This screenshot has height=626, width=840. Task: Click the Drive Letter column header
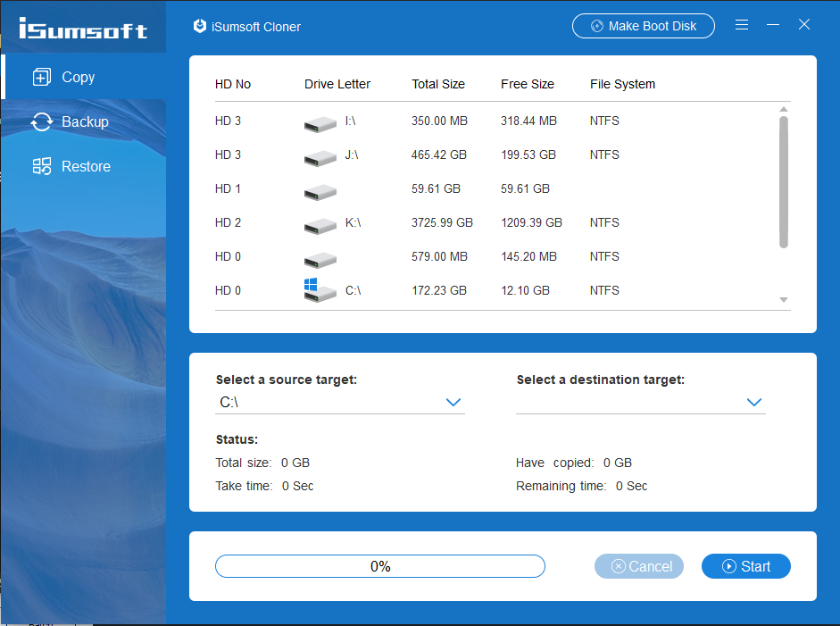337,84
